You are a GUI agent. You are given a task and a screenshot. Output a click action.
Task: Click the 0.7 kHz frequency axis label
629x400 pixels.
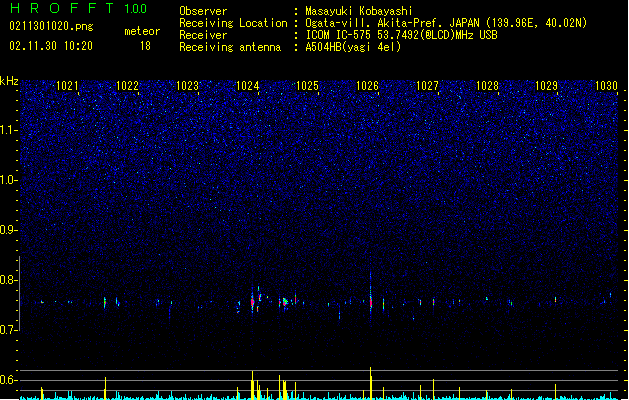pyautogui.click(x=9, y=330)
